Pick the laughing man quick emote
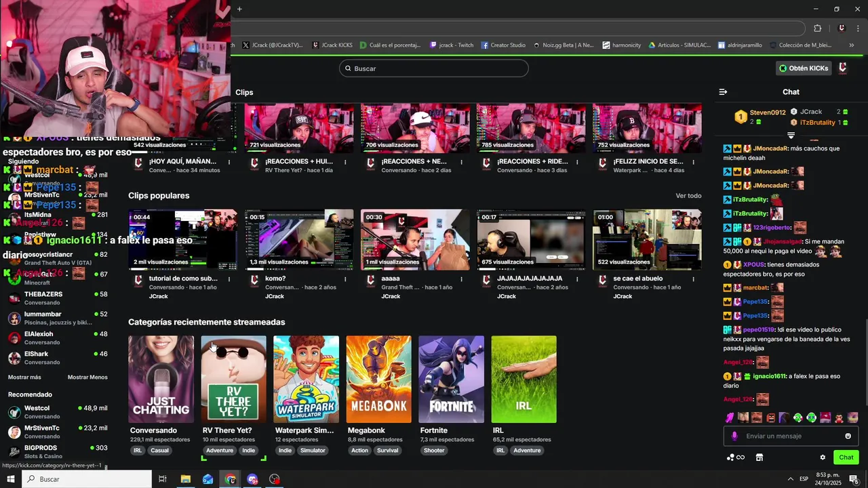The image size is (868, 488). pos(757,418)
